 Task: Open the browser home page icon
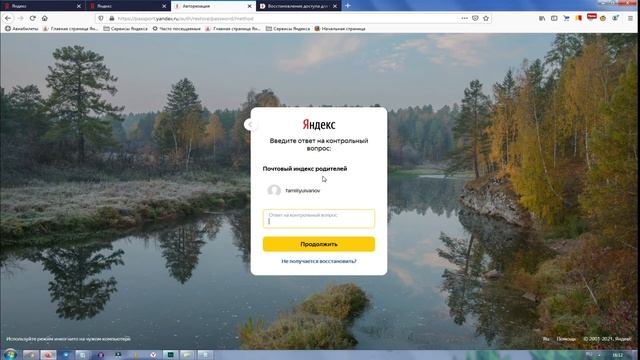tap(45, 18)
